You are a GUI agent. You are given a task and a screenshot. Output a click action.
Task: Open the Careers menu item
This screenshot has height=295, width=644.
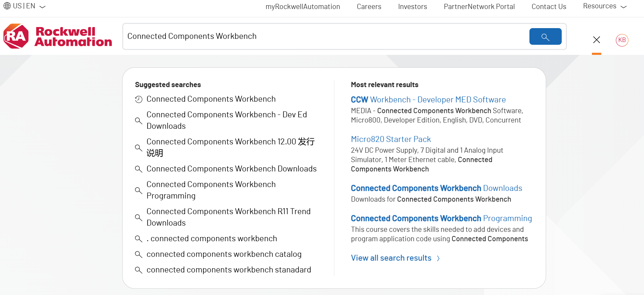369,7
